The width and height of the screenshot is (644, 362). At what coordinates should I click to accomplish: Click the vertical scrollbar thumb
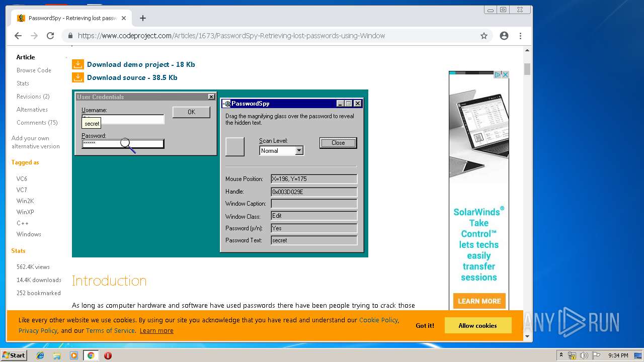(527, 69)
